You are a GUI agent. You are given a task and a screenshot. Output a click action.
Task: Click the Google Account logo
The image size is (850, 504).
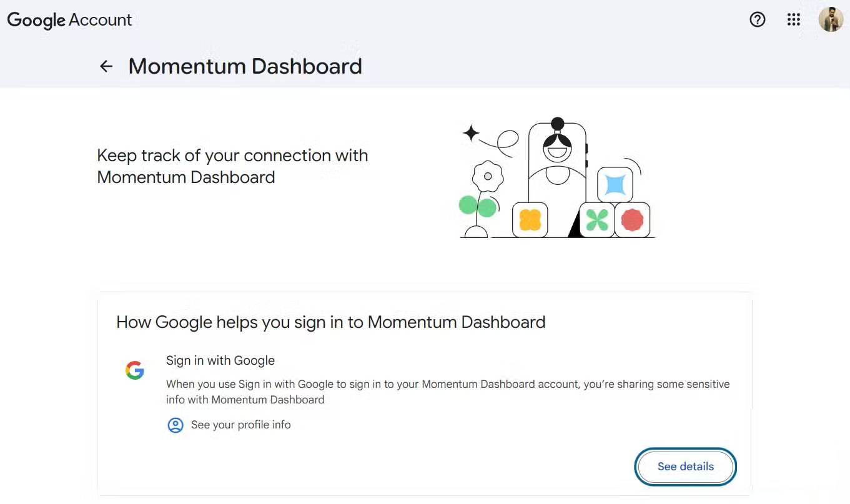pos(69,20)
